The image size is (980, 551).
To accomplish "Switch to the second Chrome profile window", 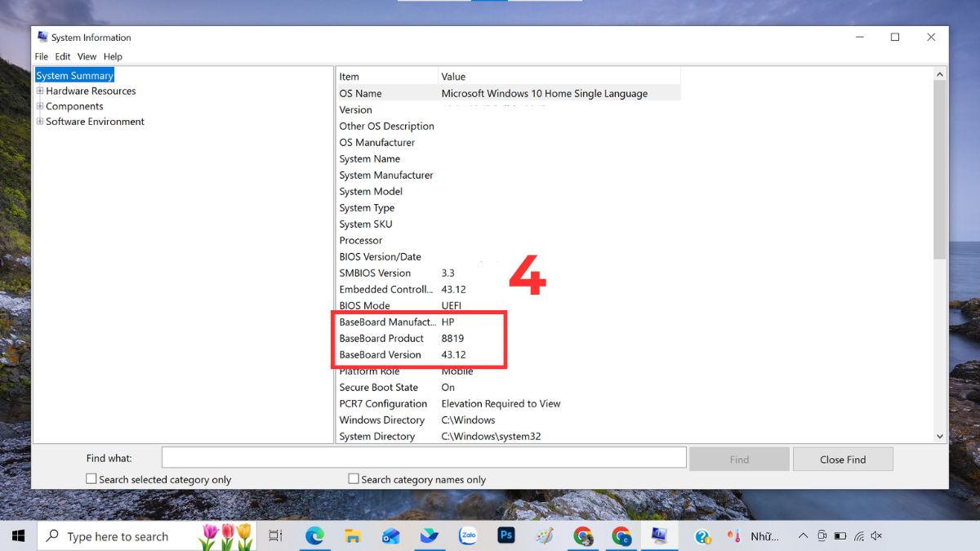I will pos(621,536).
